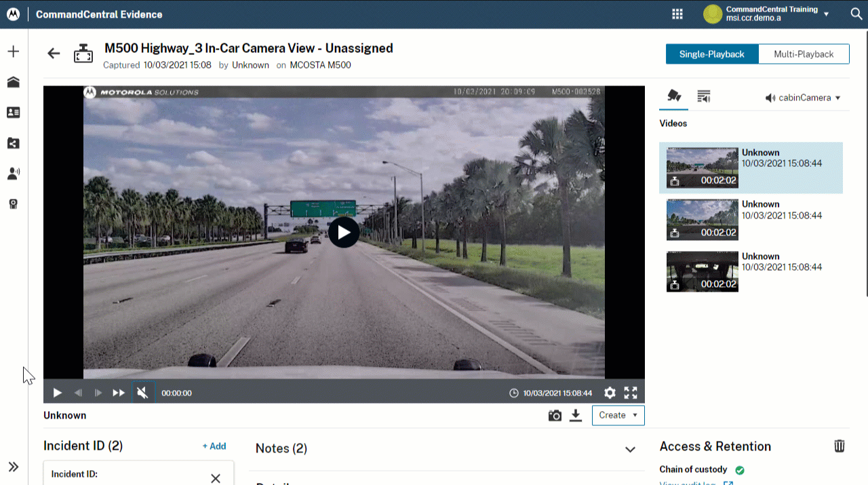
Task: Click the + Add incident link
Action: [x=214, y=446]
